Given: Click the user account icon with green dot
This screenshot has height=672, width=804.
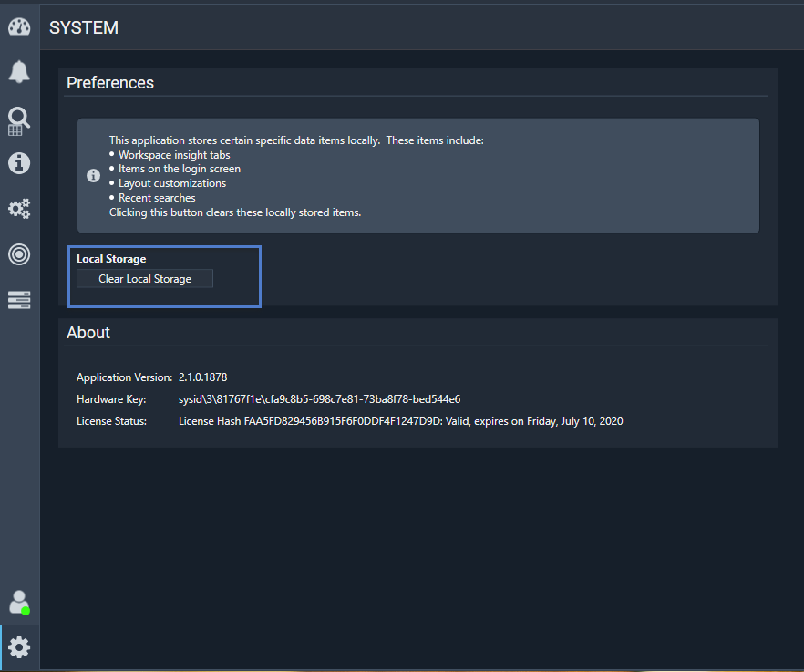Looking at the screenshot, I should pos(19,602).
